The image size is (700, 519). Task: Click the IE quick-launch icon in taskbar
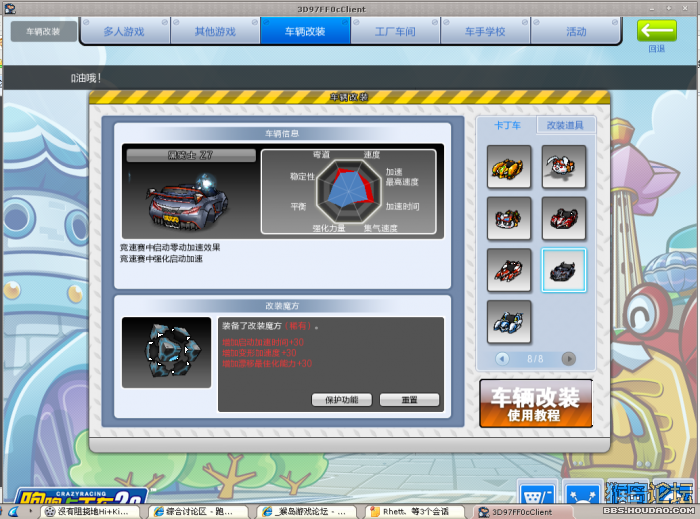(13, 511)
